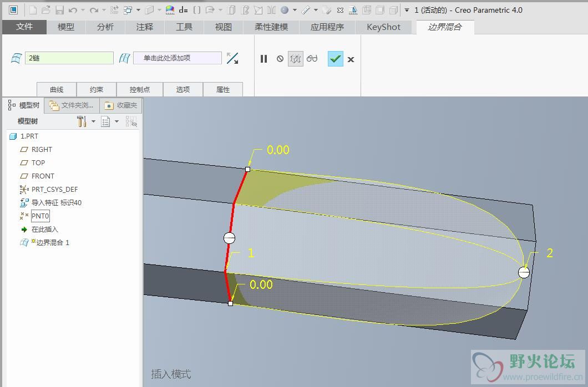
Task: Open the quick access toolbar customize arrow
Action: pos(407,11)
